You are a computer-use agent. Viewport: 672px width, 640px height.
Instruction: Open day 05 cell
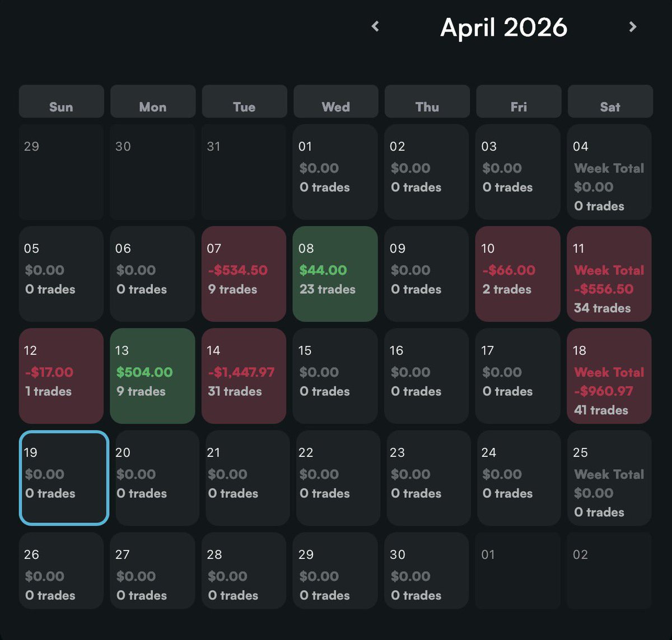pyautogui.click(x=61, y=274)
